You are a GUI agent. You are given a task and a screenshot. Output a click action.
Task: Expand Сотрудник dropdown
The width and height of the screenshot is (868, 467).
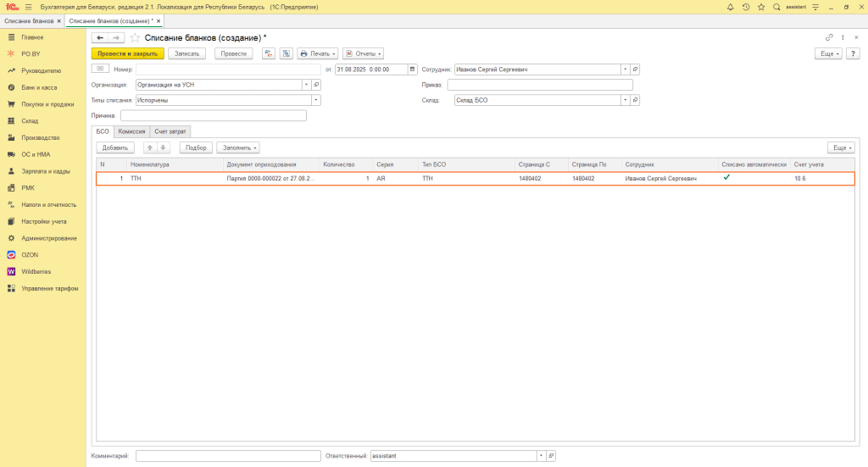click(626, 69)
